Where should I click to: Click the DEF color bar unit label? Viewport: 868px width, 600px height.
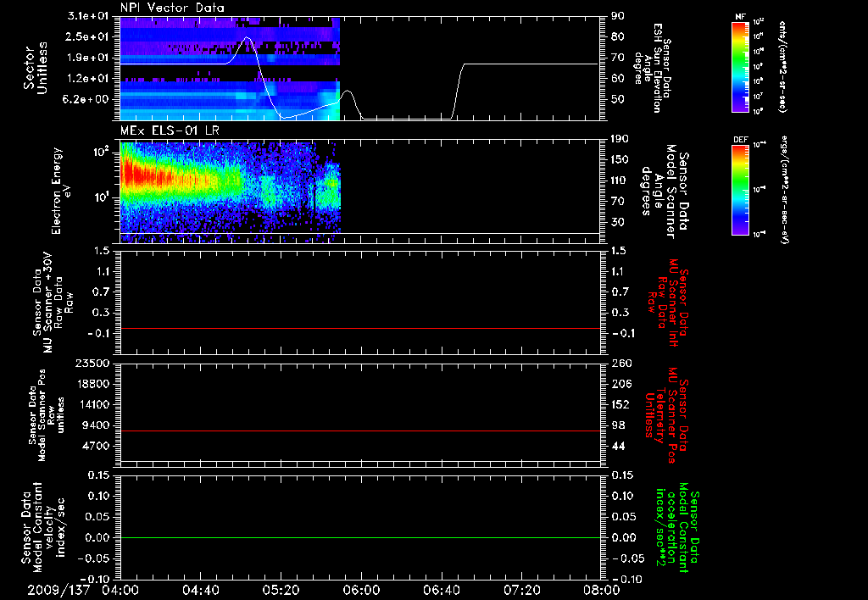pyautogui.click(x=786, y=190)
